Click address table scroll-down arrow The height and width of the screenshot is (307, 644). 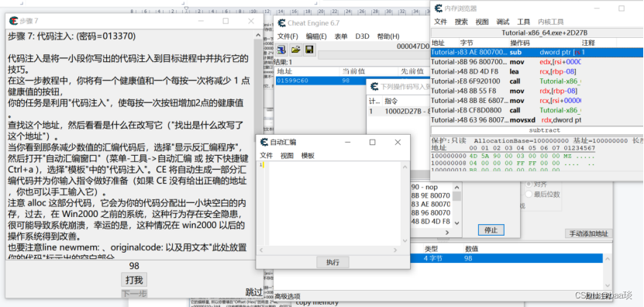[607, 285]
